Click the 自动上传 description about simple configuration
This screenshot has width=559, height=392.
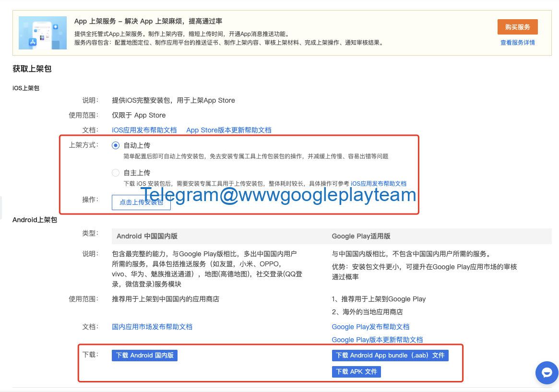tap(256, 156)
